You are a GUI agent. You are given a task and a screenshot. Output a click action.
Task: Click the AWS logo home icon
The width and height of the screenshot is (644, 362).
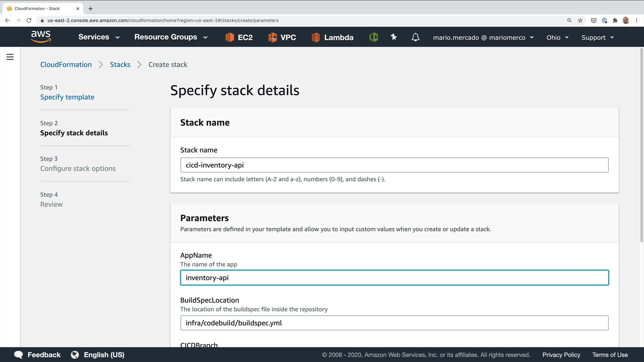[x=41, y=37]
